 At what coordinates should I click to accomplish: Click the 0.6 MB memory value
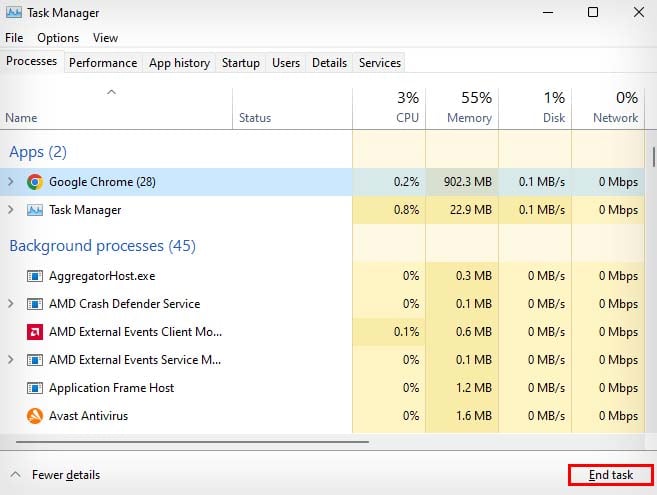pos(473,332)
